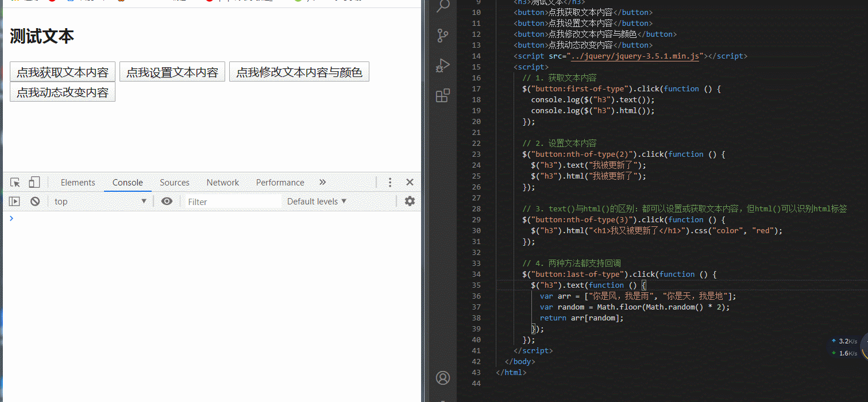Click the 点我动态改变内容 button
The height and width of the screenshot is (402, 868).
(63, 92)
